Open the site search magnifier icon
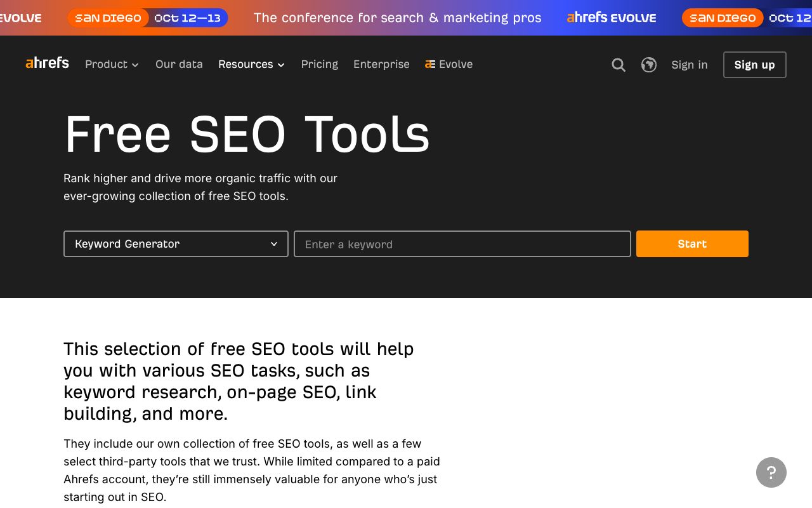This screenshot has width=812, height=508. pyautogui.click(x=619, y=65)
